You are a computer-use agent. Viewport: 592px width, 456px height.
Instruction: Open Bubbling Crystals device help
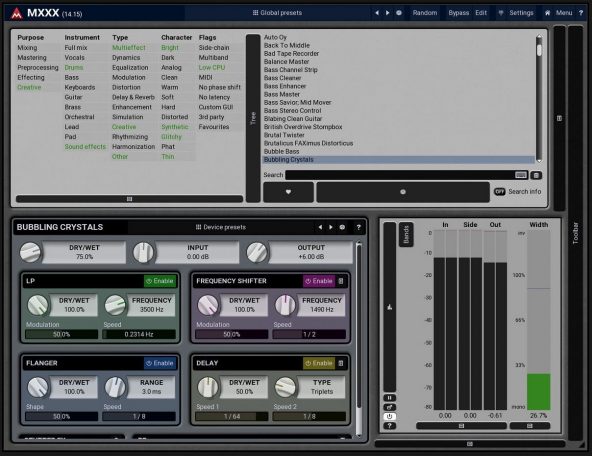pos(358,227)
